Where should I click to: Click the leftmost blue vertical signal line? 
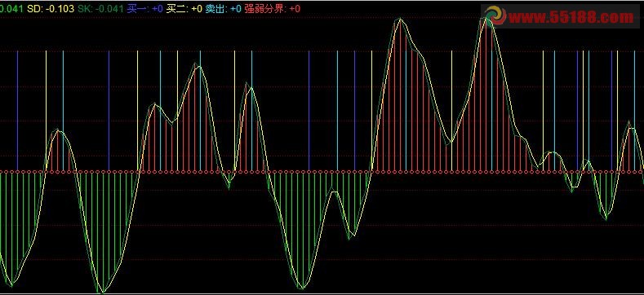tap(17, 111)
